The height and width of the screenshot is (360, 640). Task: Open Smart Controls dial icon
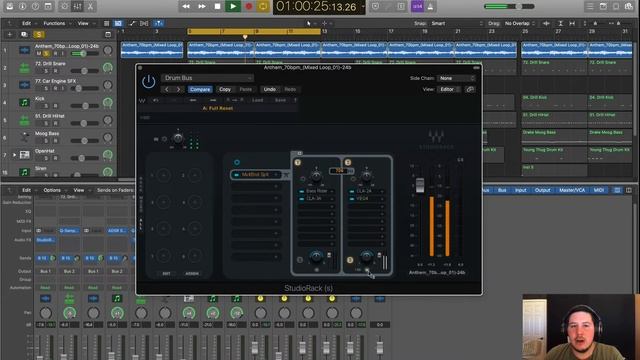coord(64,7)
